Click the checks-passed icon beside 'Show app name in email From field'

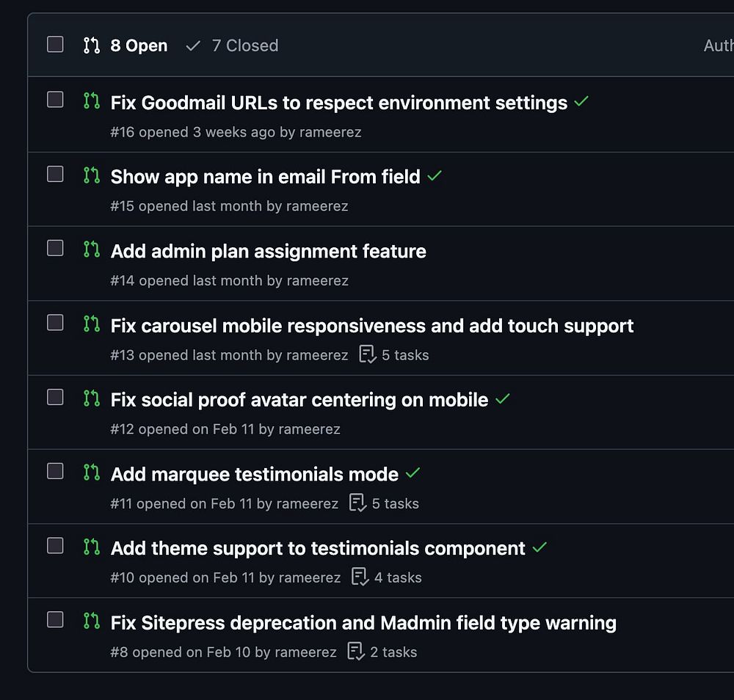point(435,176)
